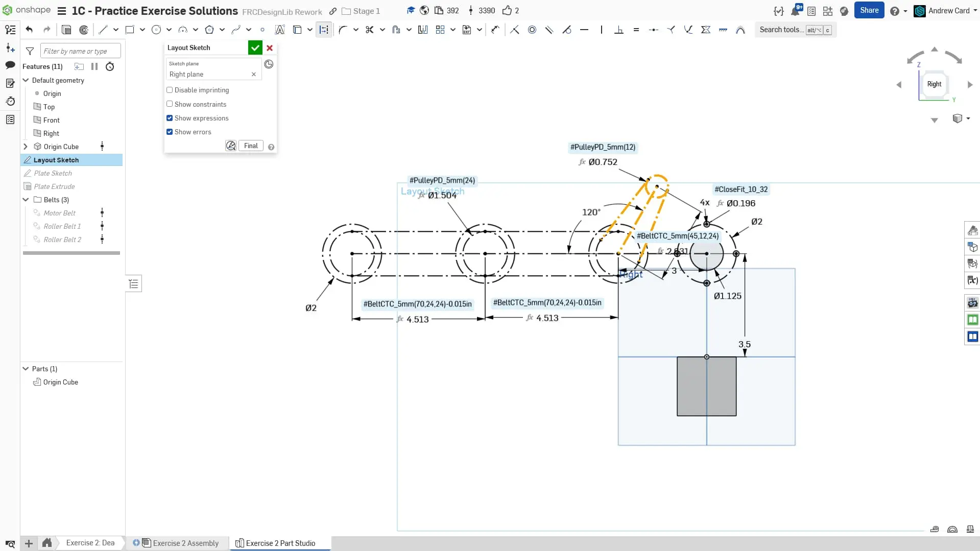Viewport: 980px width, 551px height.
Task: Click the blue Share button
Action: pos(869,10)
